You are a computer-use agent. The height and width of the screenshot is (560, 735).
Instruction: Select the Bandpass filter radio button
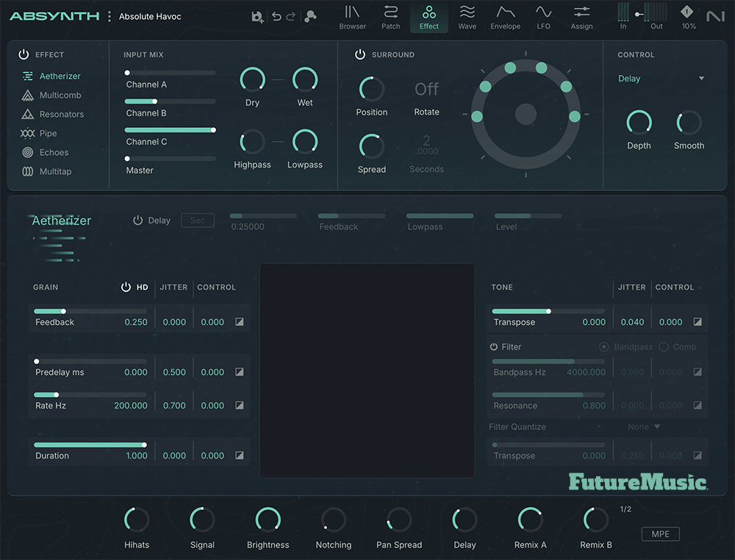tap(603, 347)
